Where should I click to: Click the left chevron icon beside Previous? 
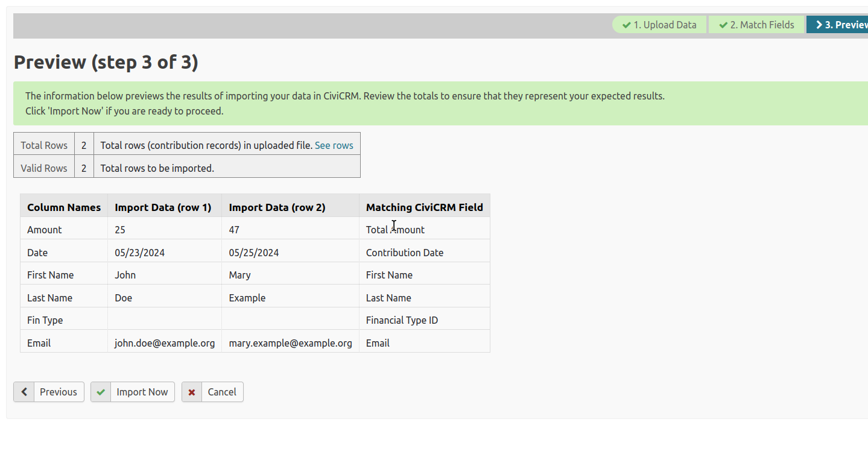tap(24, 392)
